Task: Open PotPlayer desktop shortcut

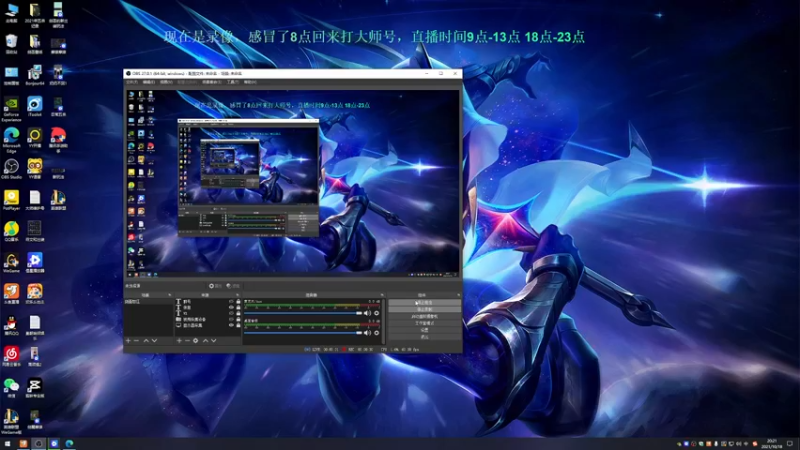Action: click(11, 200)
